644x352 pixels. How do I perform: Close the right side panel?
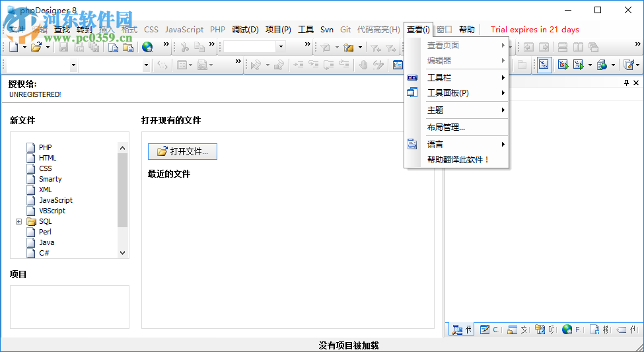click(x=636, y=83)
